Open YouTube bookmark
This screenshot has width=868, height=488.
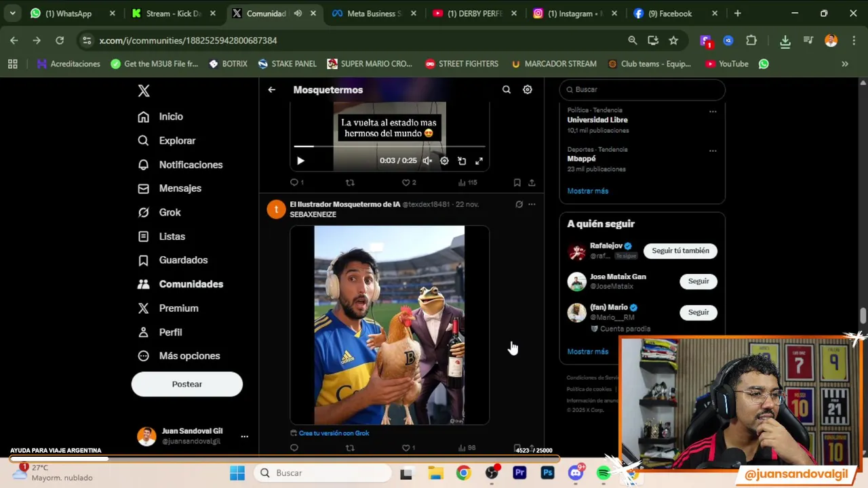click(x=727, y=64)
